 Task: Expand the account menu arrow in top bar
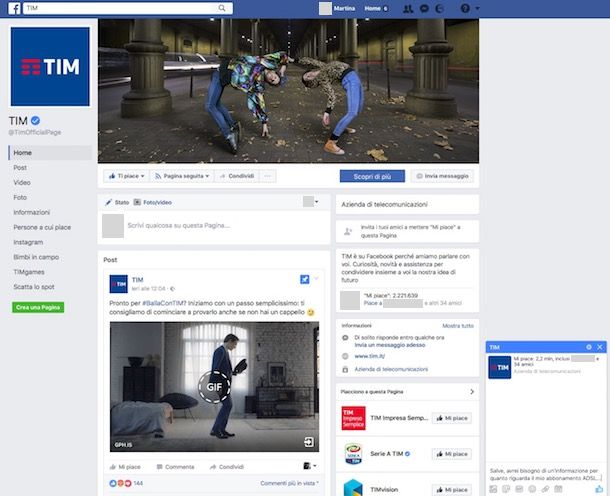click(477, 8)
